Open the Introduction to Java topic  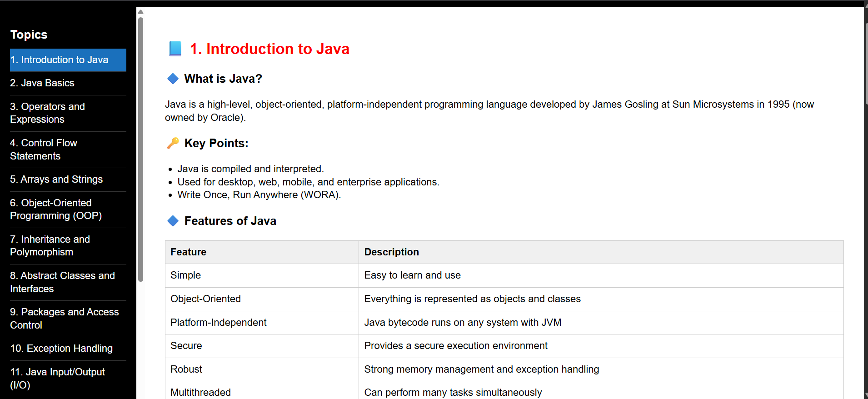[68, 60]
